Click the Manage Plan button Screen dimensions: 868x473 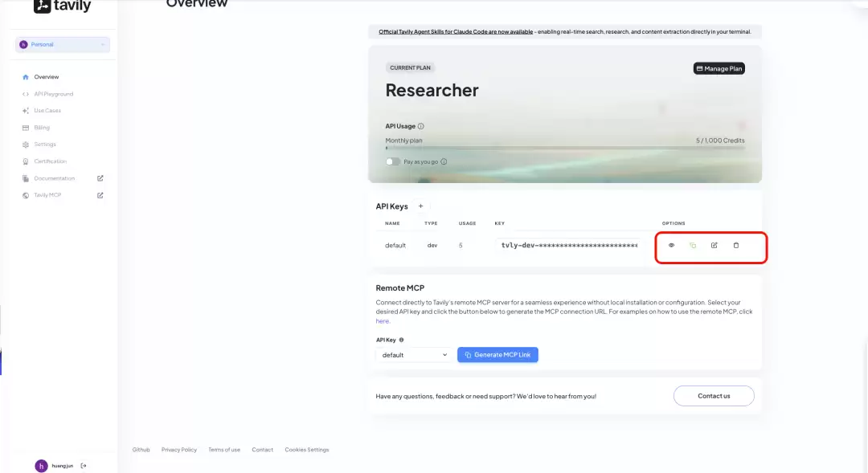pyautogui.click(x=719, y=68)
